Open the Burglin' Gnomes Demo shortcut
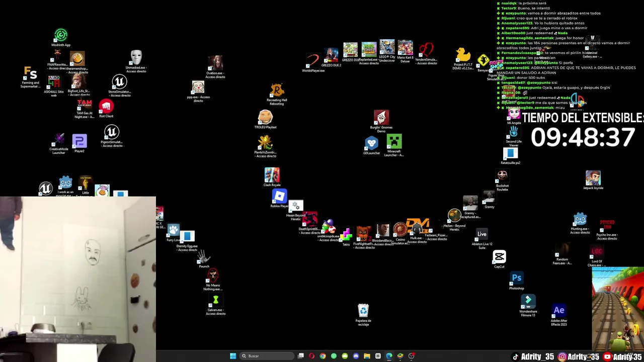 (x=381, y=122)
